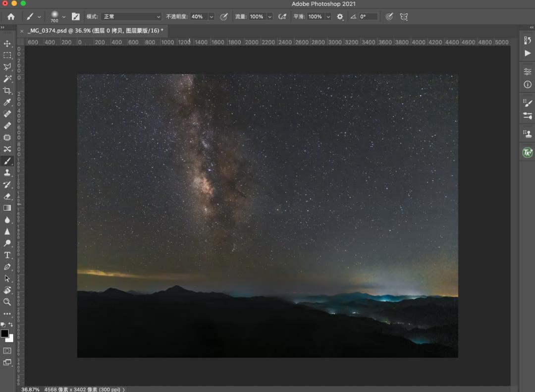
Task: Switch to the _MG_0374.psd document tab
Action: (x=94, y=31)
